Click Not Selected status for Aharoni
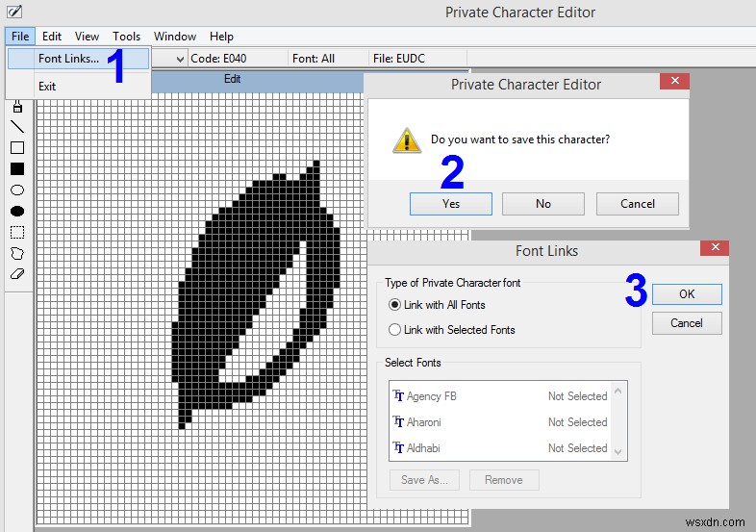Viewport: 756px width, 532px height. [578, 422]
